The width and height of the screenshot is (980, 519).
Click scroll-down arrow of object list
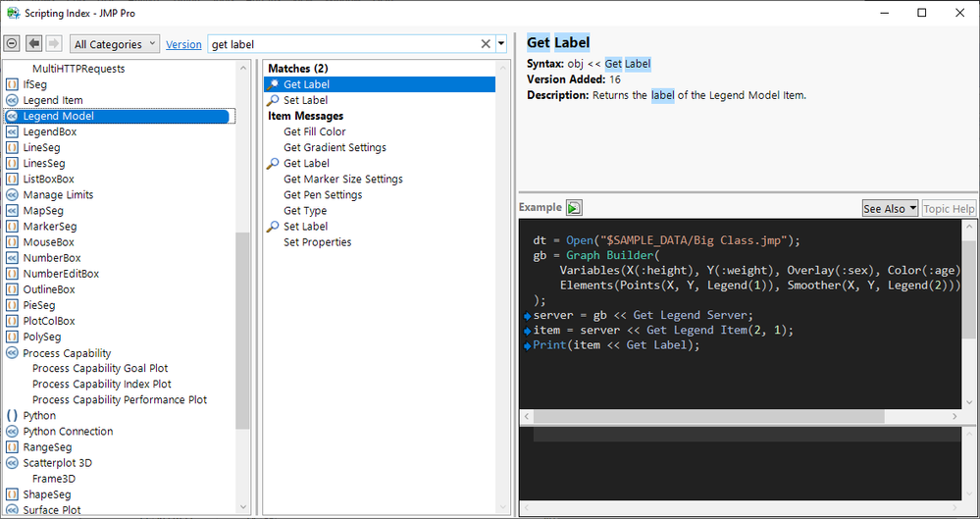(243, 507)
